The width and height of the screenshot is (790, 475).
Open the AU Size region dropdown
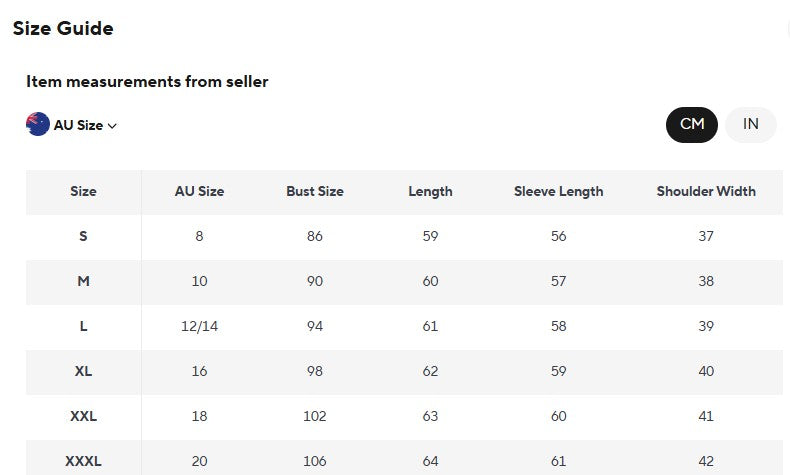coord(72,124)
